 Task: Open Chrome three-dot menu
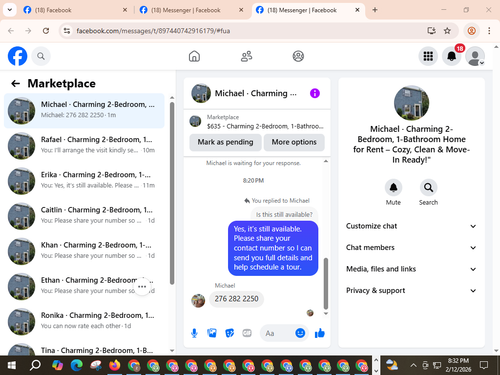[489, 31]
